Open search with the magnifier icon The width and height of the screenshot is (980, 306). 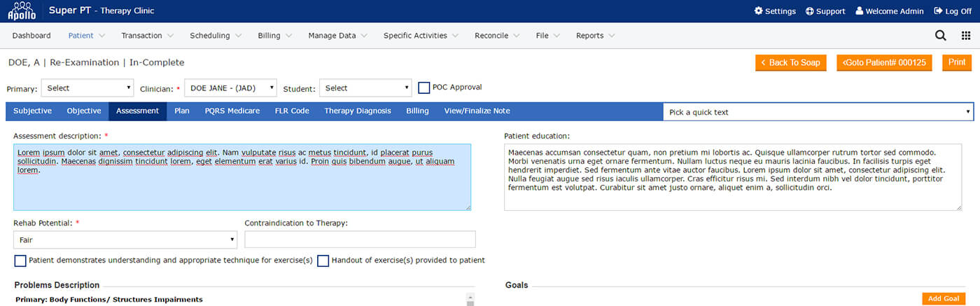click(x=941, y=36)
